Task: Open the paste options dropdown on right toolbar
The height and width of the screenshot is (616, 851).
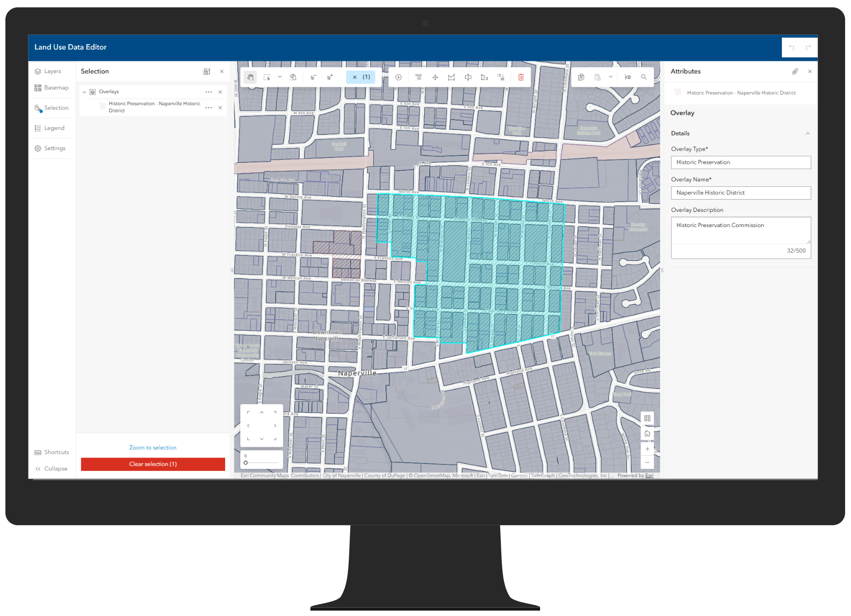Action: 610,77
